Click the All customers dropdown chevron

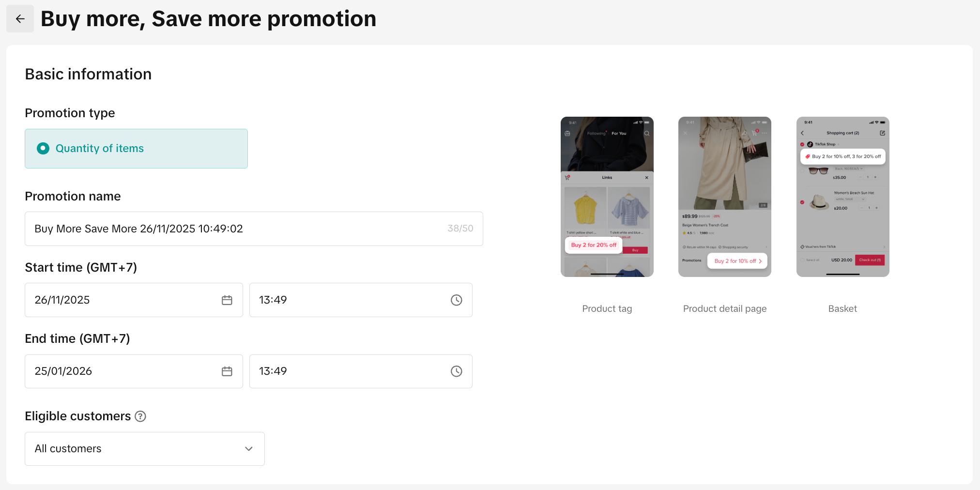(249, 449)
